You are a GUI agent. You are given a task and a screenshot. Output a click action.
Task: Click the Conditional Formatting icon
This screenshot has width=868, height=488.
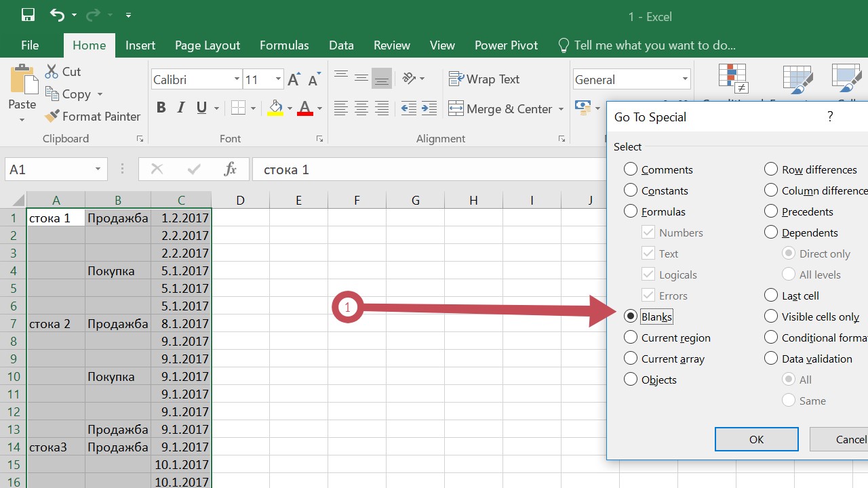[734, 79]
